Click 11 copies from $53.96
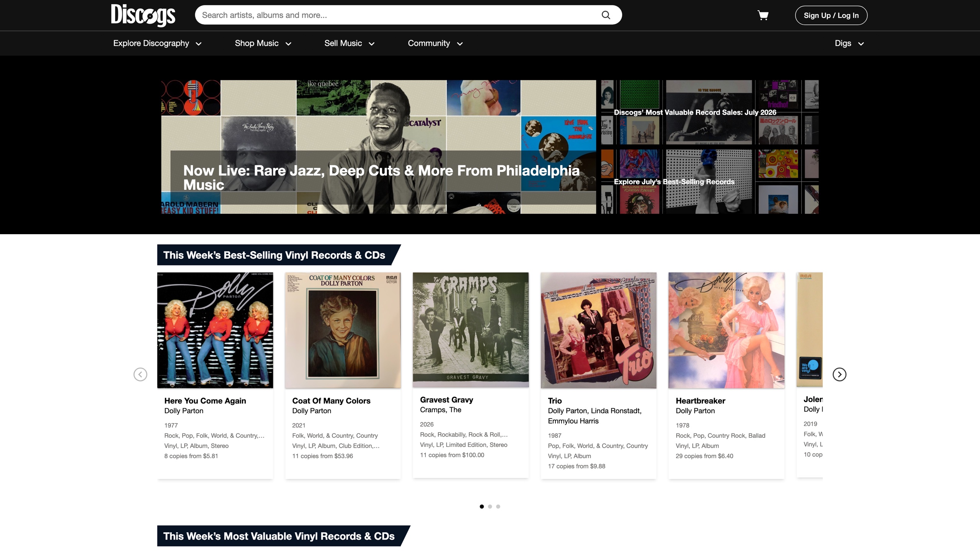The width and height of the screenshot is (980, 551). coord(322,456)
